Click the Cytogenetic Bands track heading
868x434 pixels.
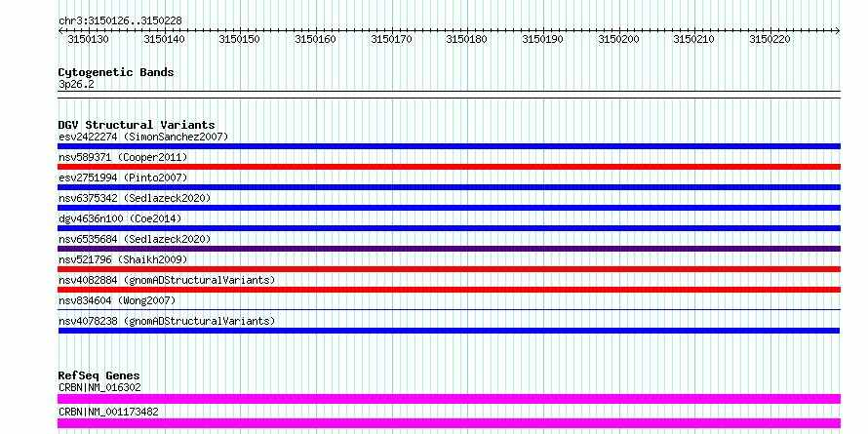coord(116,72)
